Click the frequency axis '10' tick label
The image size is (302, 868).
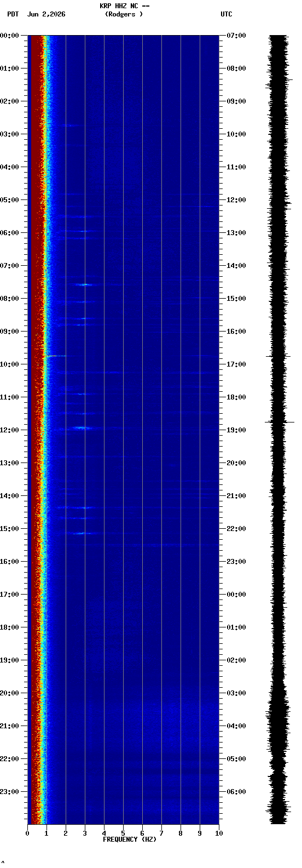pyautogui.click(x=219, y=833)
